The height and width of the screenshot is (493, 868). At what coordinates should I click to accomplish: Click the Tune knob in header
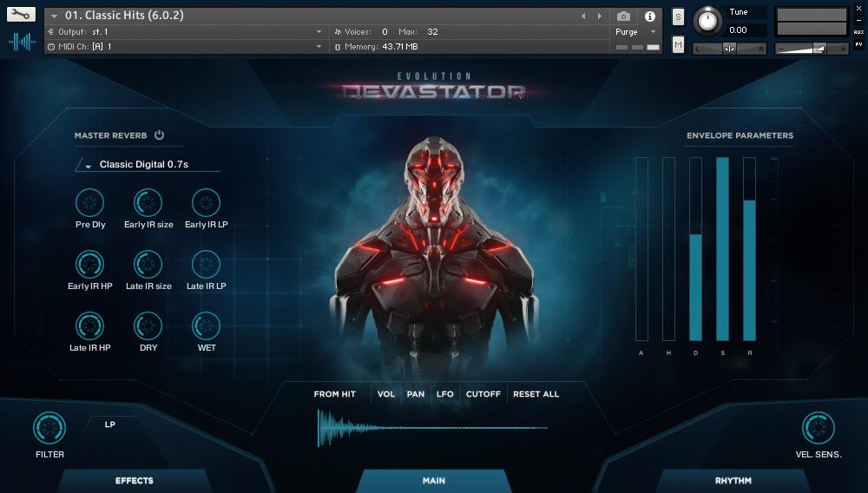(707, 21)
